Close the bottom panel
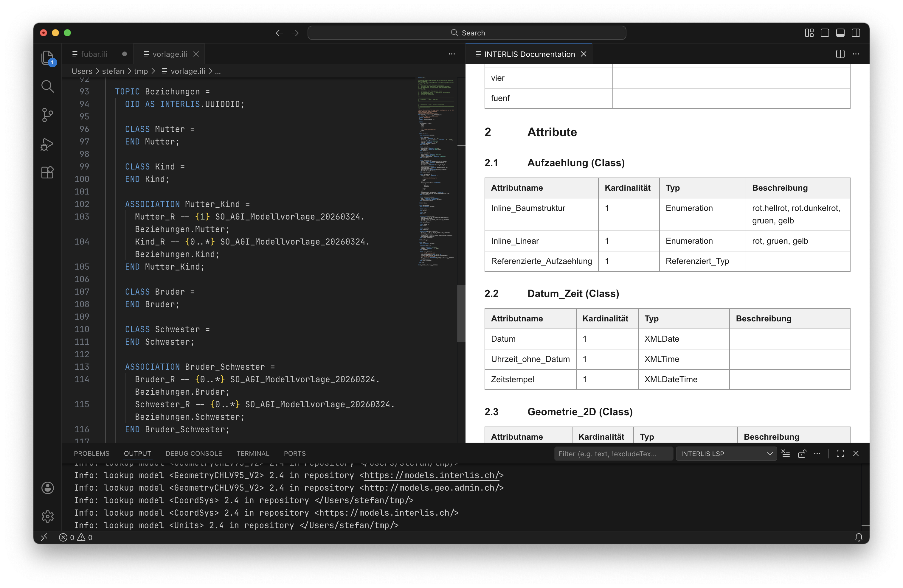 point(856,454)
